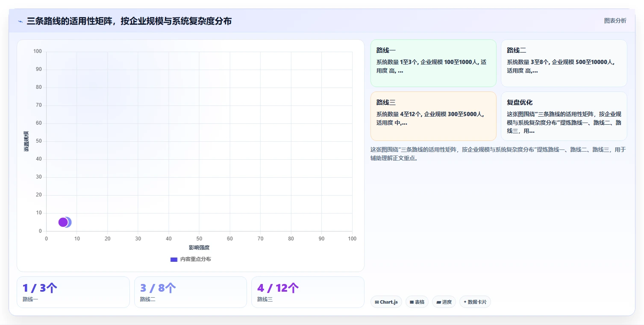
Task: Toggle the 内容重点分布 legend entry
Action: (190, 259)
